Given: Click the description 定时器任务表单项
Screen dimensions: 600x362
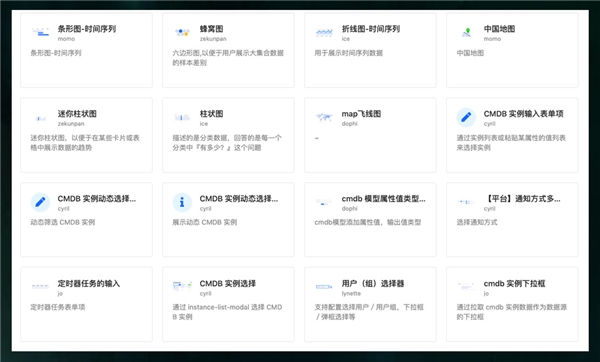Looking at the screenshot, I should [58, 307].
